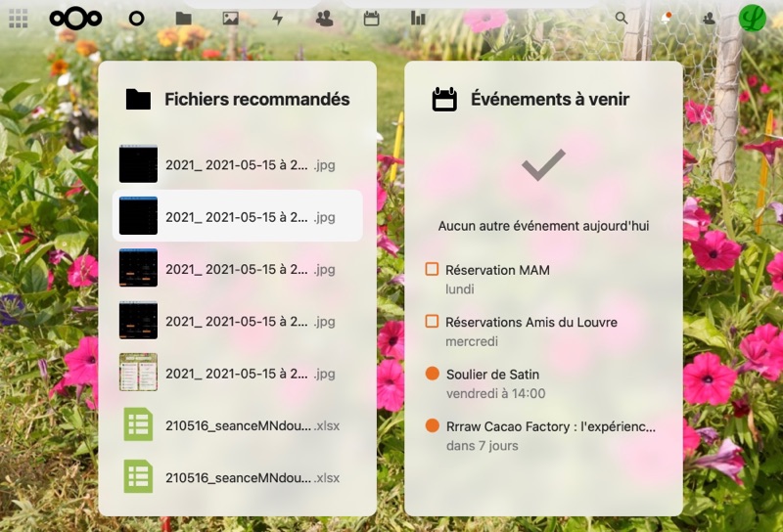This screenshot has width=783, height=532.
Task: Open the Soulier de Satin event
Action: 492,374
